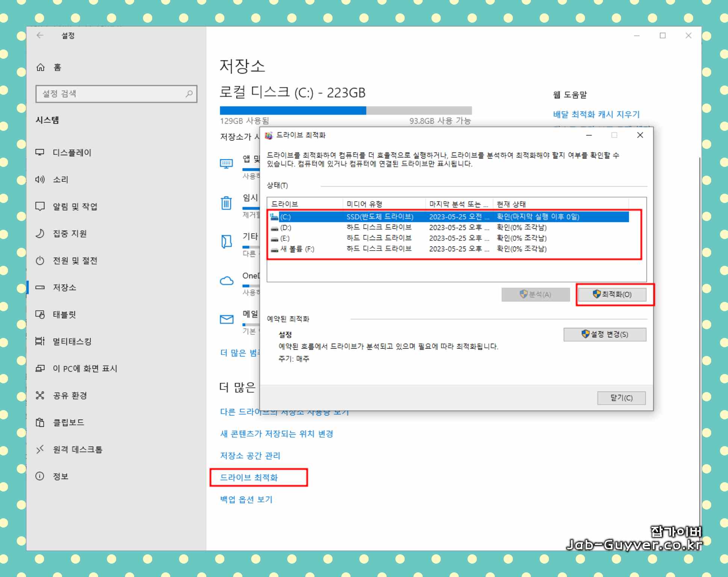Image resolution: width=728 pixels, height=577 pixels.
Task: Click the Power & sleep (전원 및 절전) icon
Action: click(x=41, y=260)
